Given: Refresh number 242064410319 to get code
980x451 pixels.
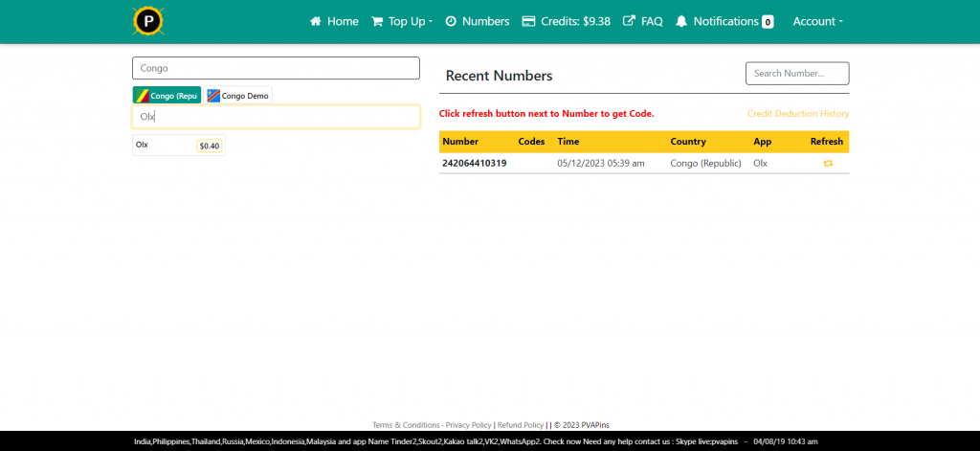Looking at the screenshot, I should [x=828, y=164].
